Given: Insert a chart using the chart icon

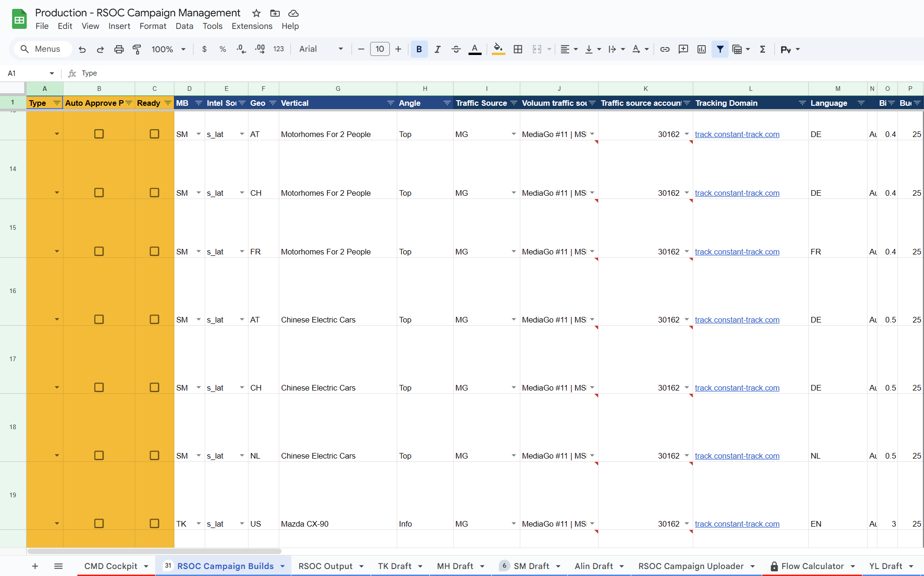Looking at the screenshot, I should click(701, 49).
